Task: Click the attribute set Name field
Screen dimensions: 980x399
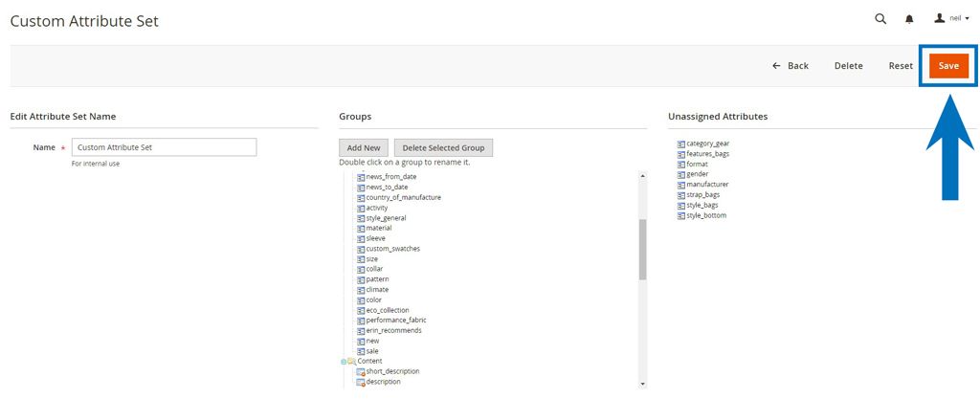Action: [x=165, y=147]
